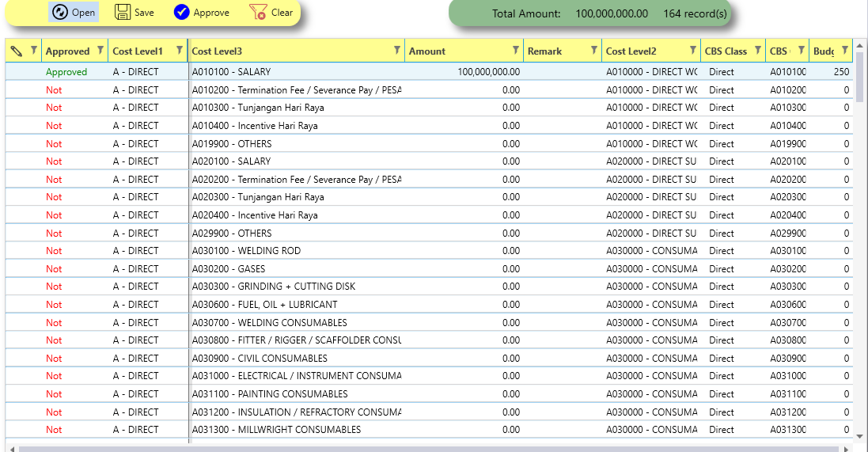
Task: Click the pencil edit column icon
Action: 17,51
